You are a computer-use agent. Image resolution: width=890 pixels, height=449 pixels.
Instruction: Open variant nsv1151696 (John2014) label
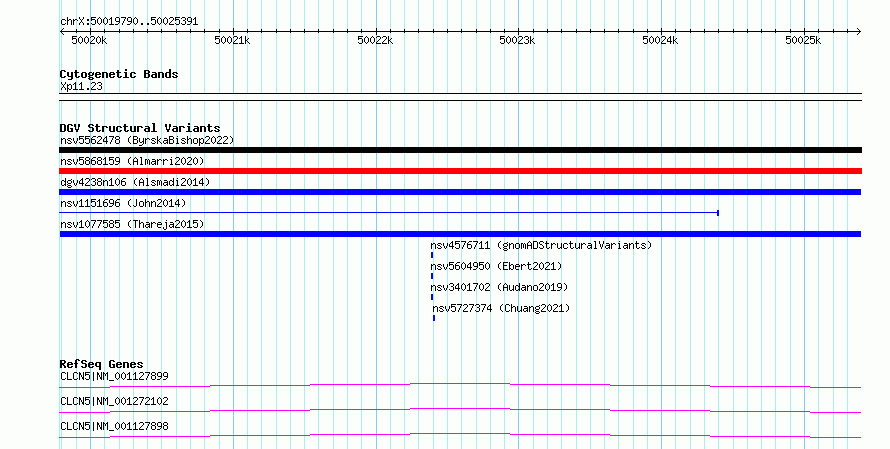[123, 203]
